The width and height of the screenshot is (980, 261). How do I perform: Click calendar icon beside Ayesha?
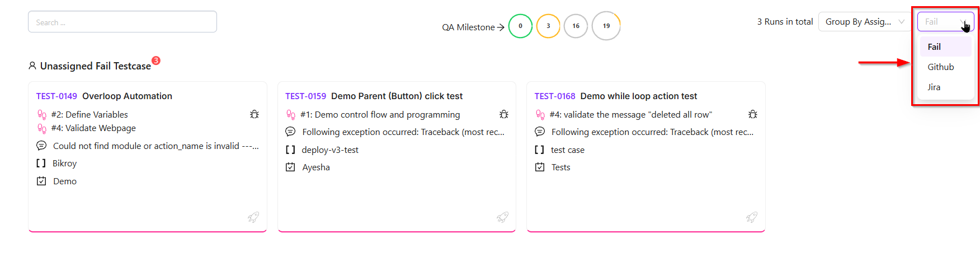click(x=290, y=167)
